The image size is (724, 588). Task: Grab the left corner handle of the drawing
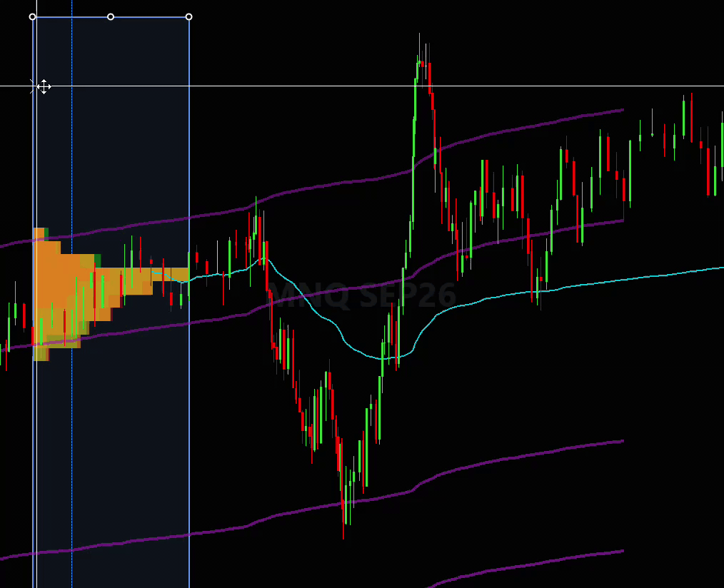tap(32, 17)
